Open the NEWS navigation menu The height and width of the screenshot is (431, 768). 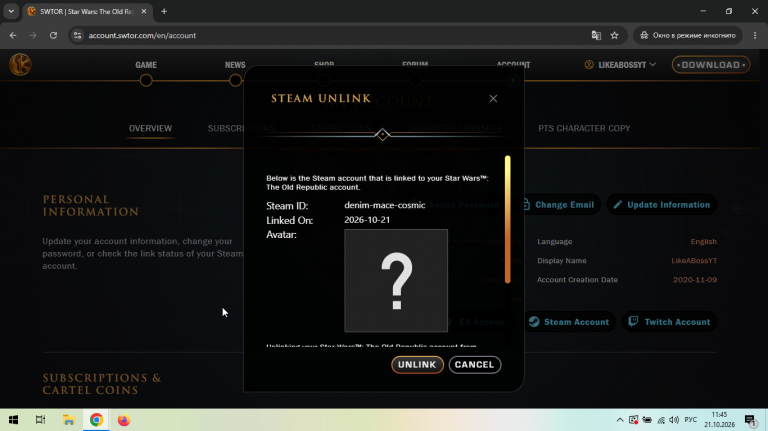[x=235, y=65]
